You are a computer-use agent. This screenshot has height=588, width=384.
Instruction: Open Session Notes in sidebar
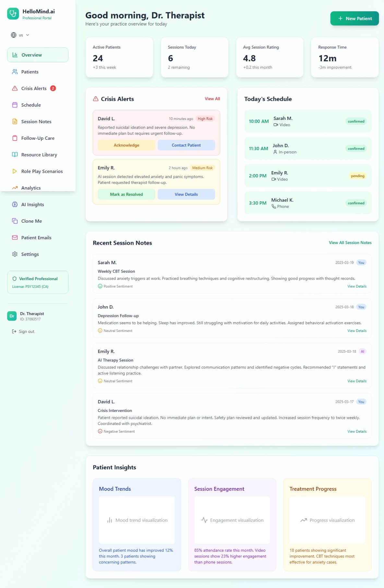click(x=38, y=122)
